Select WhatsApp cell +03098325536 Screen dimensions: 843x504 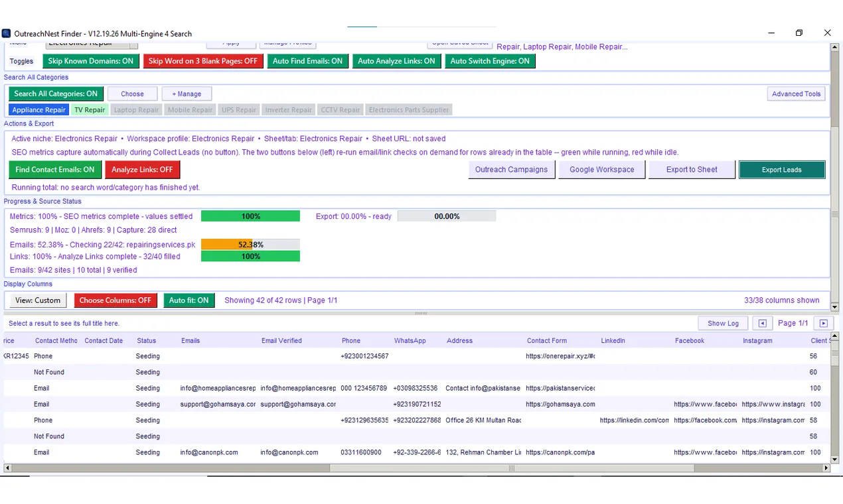pos(416,388)
